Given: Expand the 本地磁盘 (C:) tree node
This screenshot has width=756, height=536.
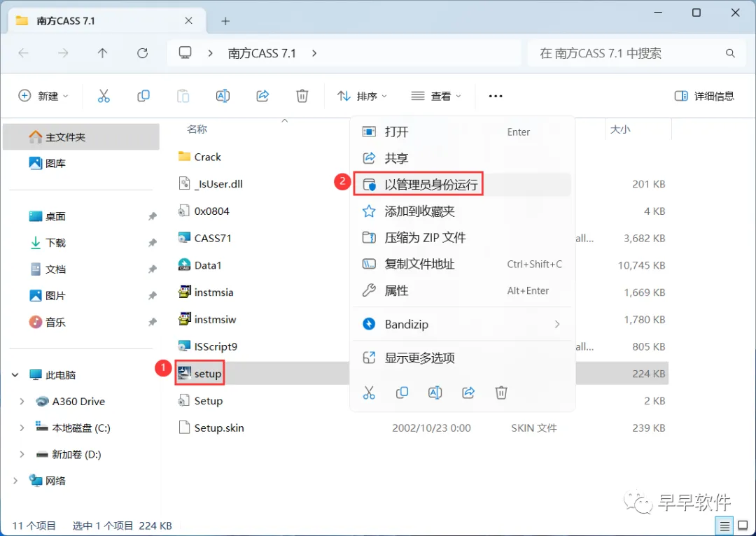Looking at the screenshot, I should pos(22,428).
